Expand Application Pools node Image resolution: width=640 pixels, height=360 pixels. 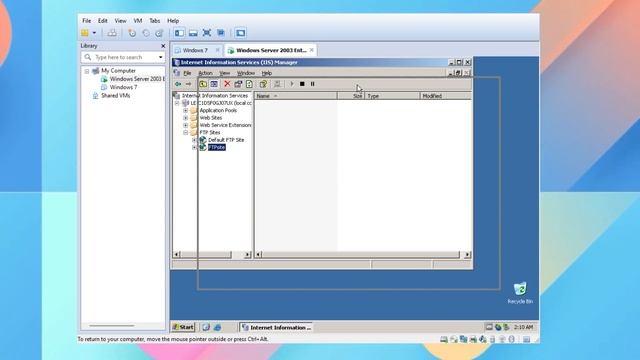coord(186,111)
